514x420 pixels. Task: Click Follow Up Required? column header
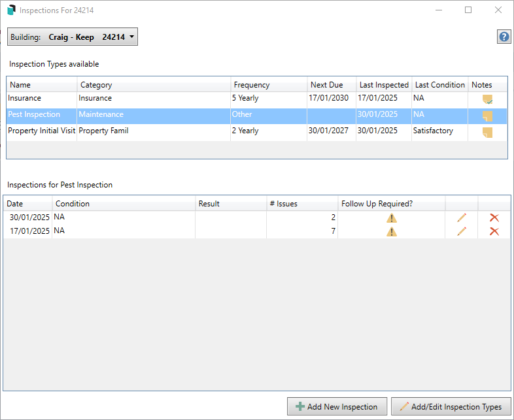click(392, 204)
